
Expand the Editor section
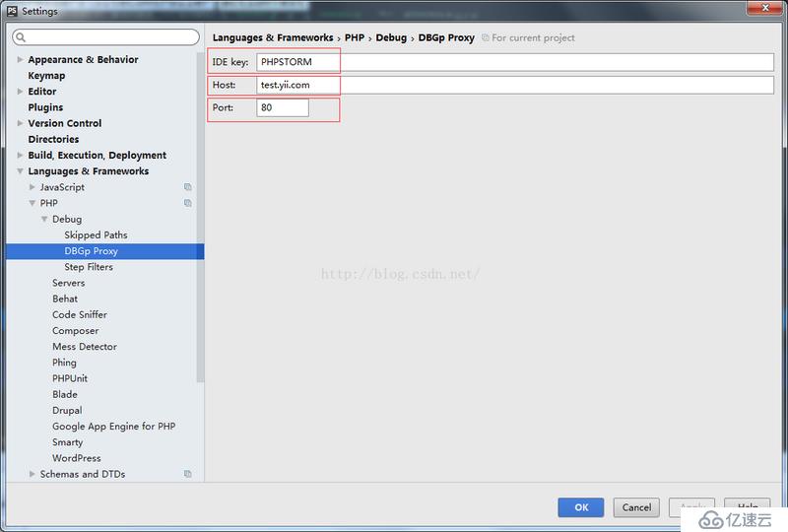(x=20, y=92)
